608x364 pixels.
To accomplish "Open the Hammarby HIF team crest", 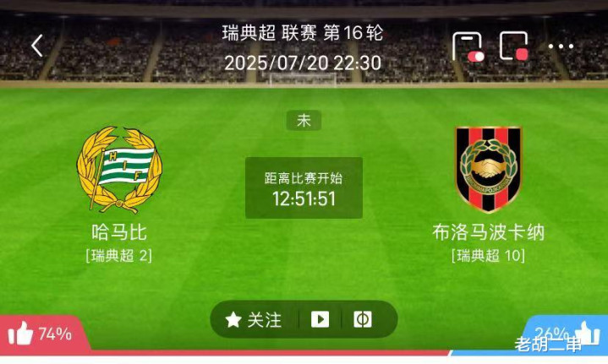I will coord(119,170).
